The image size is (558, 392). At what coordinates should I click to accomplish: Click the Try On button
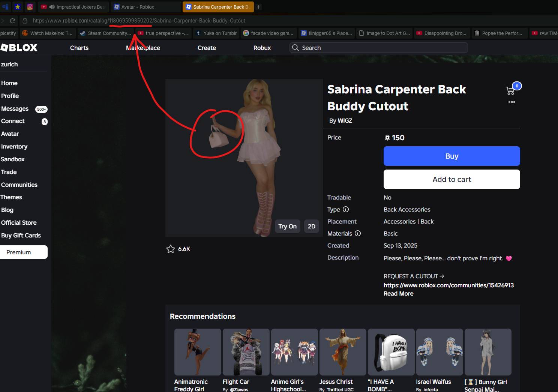pyautogui.click(x=288, y=226)
